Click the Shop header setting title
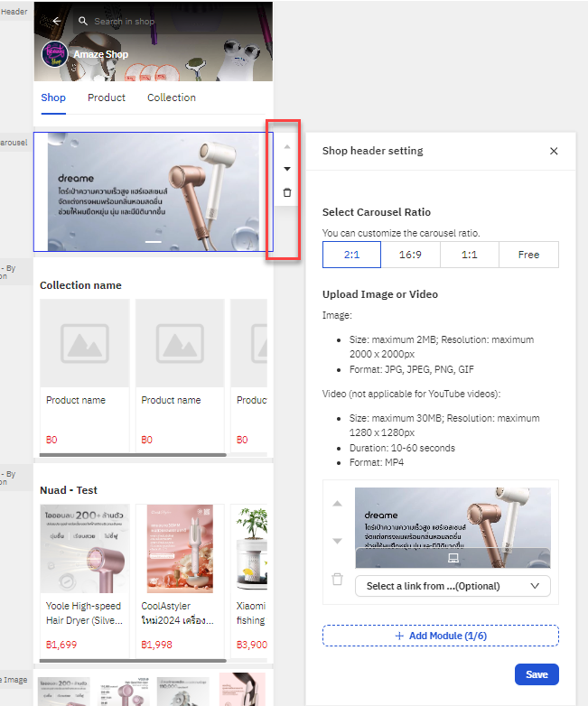Screen dimensions: 588x706 373,151
